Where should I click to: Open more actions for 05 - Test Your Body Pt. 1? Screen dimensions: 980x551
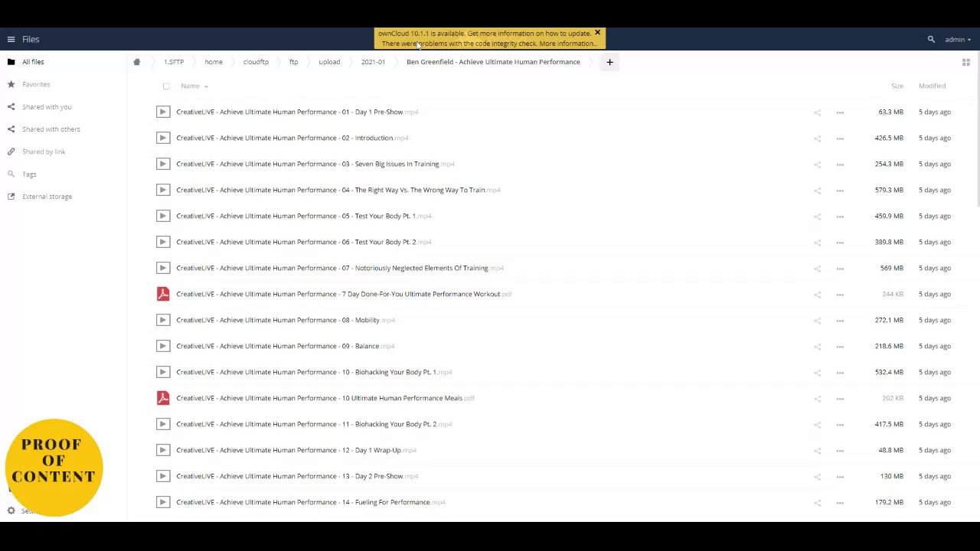click(x=840, y=216)
